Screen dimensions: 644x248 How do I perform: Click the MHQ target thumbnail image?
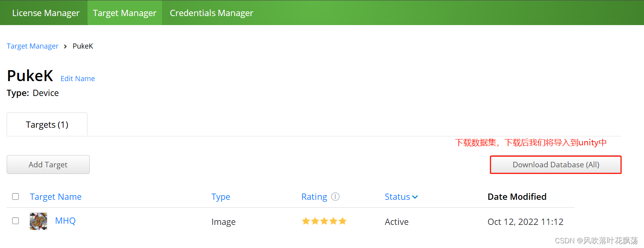(38, 221)
